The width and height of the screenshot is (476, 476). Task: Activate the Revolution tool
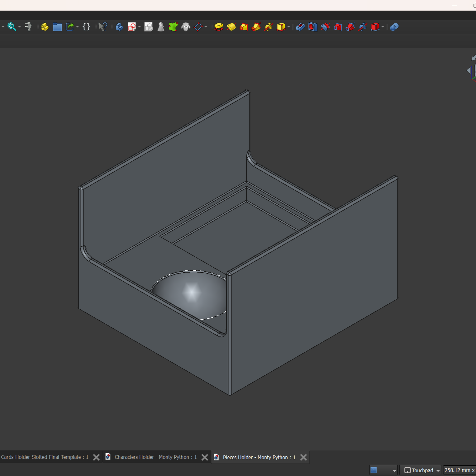[231, 27]
